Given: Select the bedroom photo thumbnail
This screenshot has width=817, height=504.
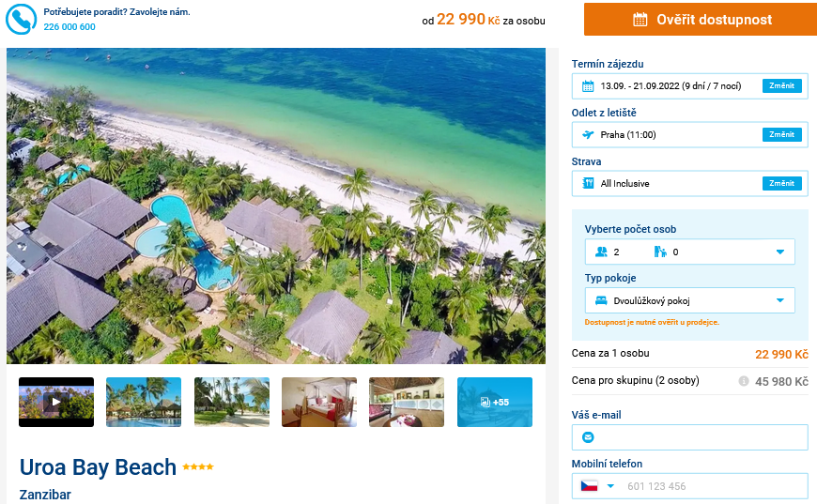Looking at the screenshot, I should click(x=319, y=402).
